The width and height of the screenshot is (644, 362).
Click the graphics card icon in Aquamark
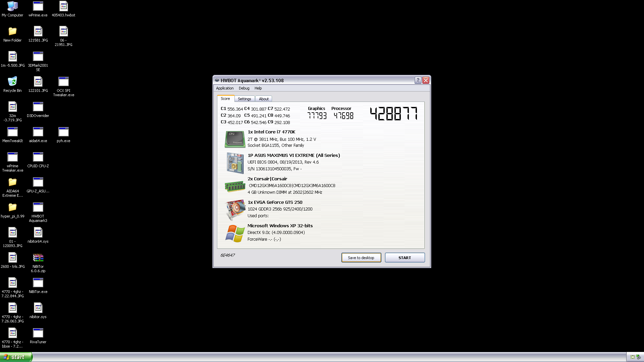(235, 210)
